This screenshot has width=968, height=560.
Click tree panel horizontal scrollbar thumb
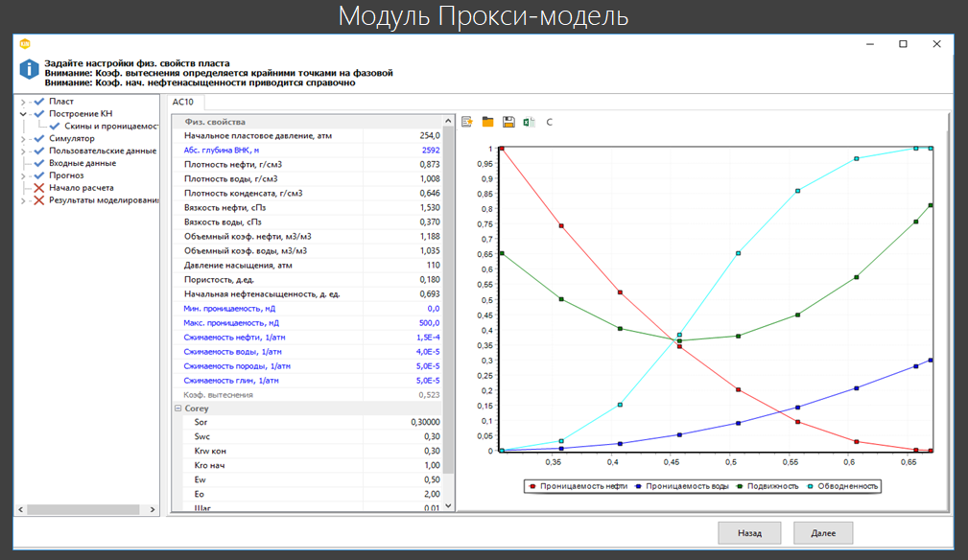point(83,509)
